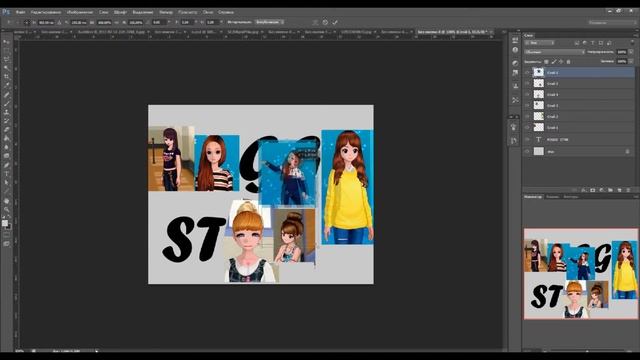Screen dimensions: 640x360
Task: Hide the Фон background layer
Action: 527,151
